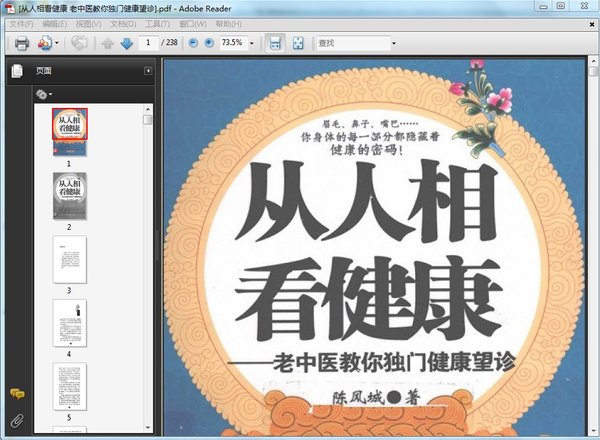Viewport: 600px width, 440px height.
Task: Select page 3 thumbnail
Action: coord(70,259)
